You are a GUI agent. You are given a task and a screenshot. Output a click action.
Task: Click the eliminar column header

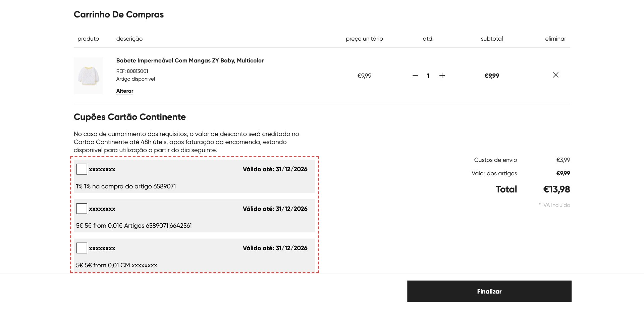[555, 39]
